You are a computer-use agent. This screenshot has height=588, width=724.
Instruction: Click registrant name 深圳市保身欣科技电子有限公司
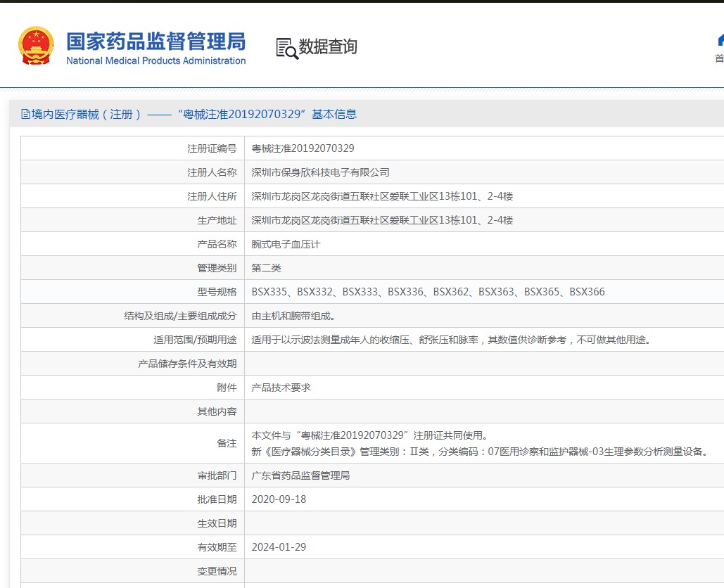pyautogui.click(x=320, y=172)
